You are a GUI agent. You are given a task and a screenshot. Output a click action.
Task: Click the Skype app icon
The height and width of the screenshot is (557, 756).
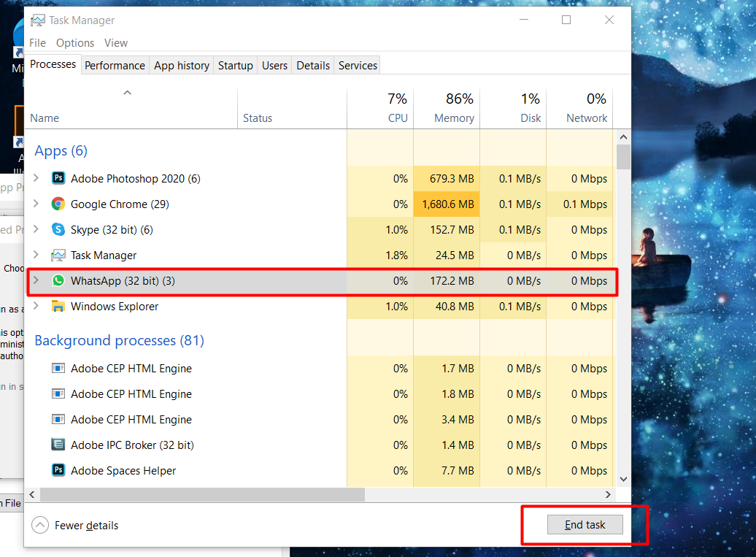(x=58, y=229)
